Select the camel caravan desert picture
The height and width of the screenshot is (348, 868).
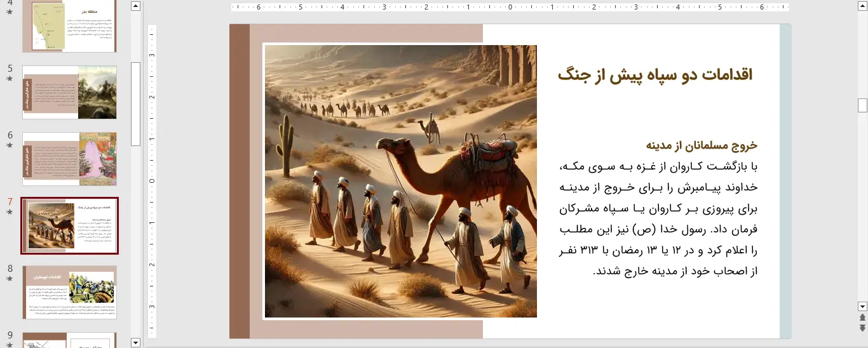pyautogui.click(x=400, y=181)
